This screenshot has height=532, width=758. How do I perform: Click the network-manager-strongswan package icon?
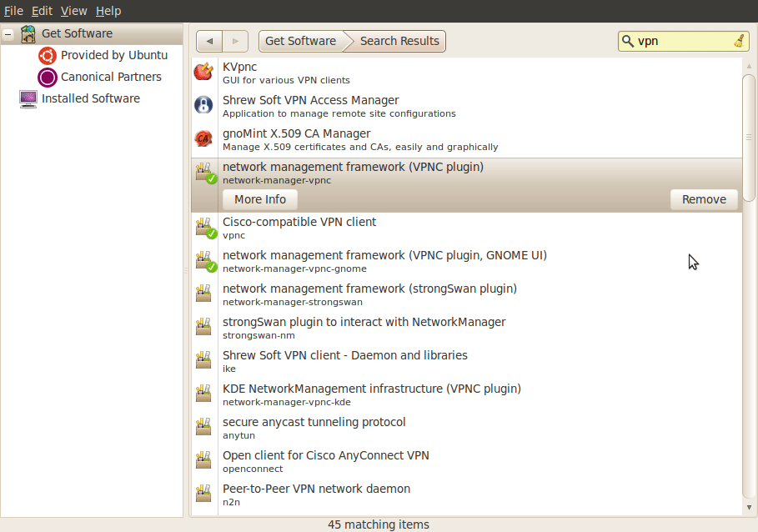(x=203, y=294)
